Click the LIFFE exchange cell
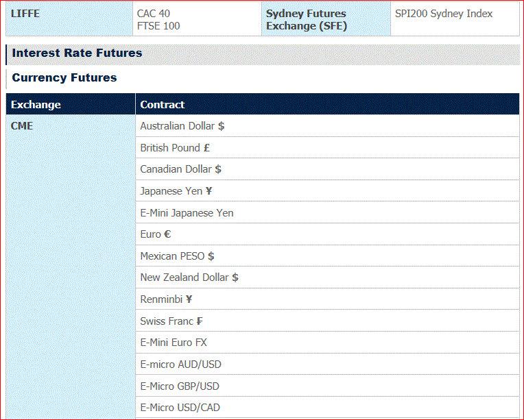 pos(69,18)
